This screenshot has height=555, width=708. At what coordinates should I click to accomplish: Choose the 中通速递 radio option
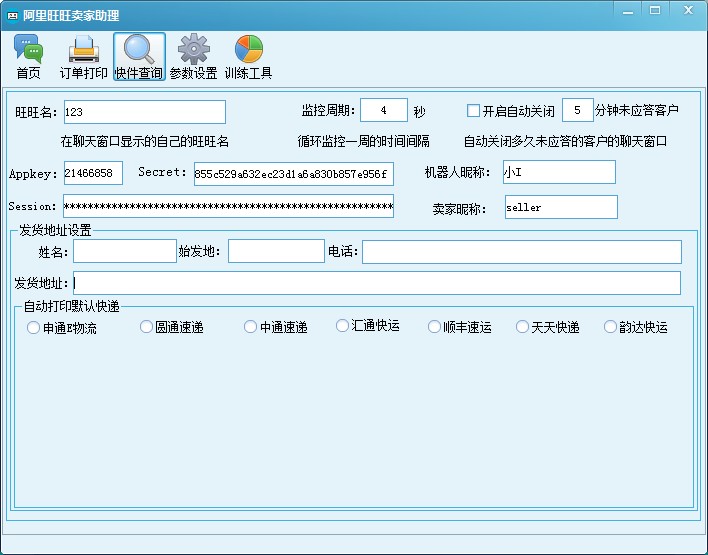point(251,327)
